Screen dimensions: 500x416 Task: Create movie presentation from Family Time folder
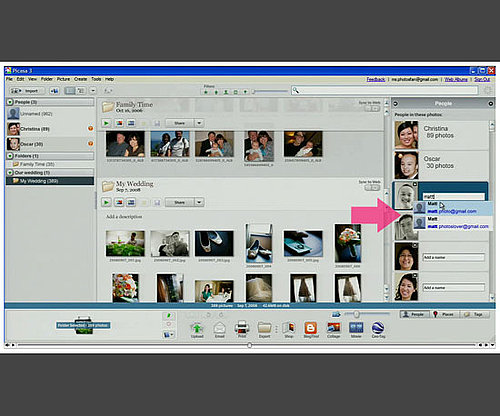click(x=131, y=123)
